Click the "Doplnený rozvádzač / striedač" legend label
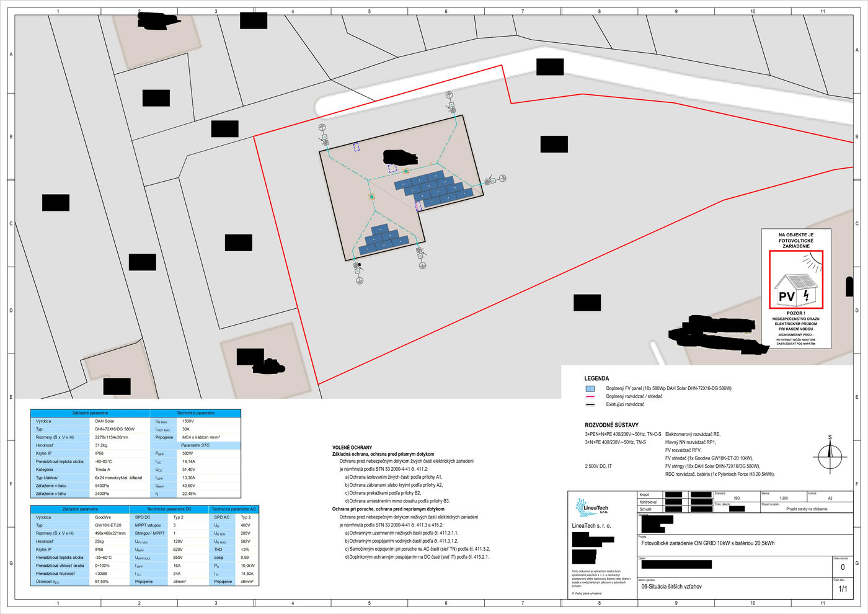This screenshot has height=614, width=868. tap(634, 396)
